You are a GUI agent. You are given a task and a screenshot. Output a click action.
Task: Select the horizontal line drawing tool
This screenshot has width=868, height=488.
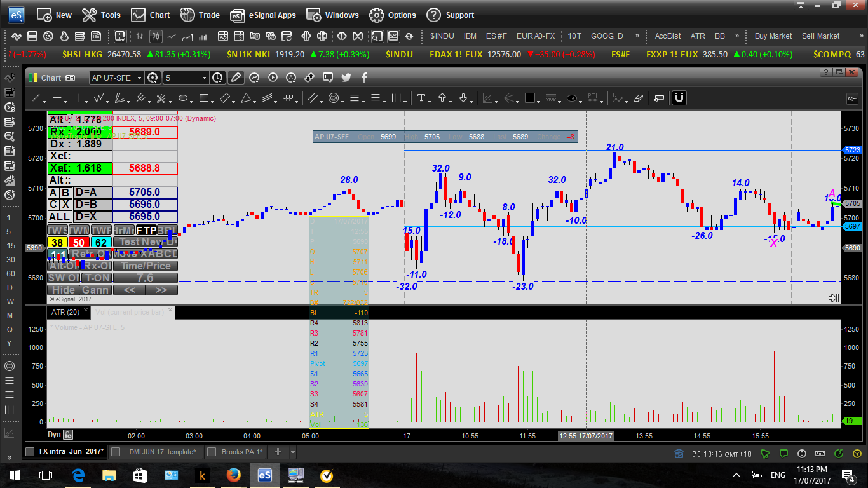point(57,98)
